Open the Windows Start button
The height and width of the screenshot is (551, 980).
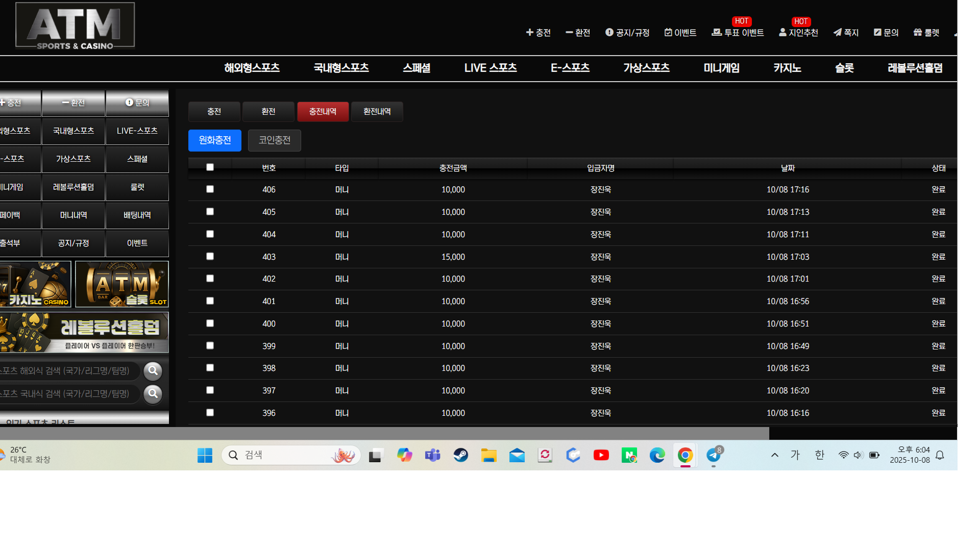click(205, 455)
